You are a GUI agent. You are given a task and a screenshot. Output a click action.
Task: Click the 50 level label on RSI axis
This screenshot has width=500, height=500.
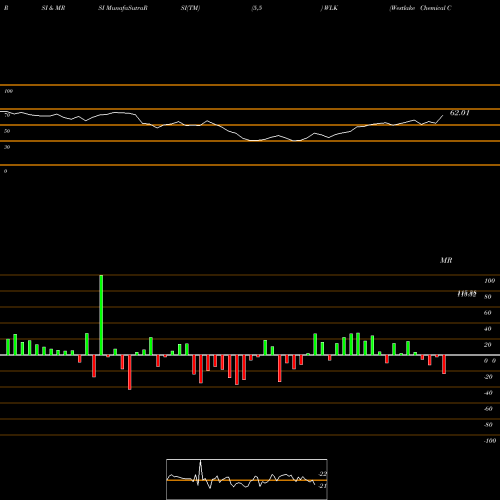point(7,131)
